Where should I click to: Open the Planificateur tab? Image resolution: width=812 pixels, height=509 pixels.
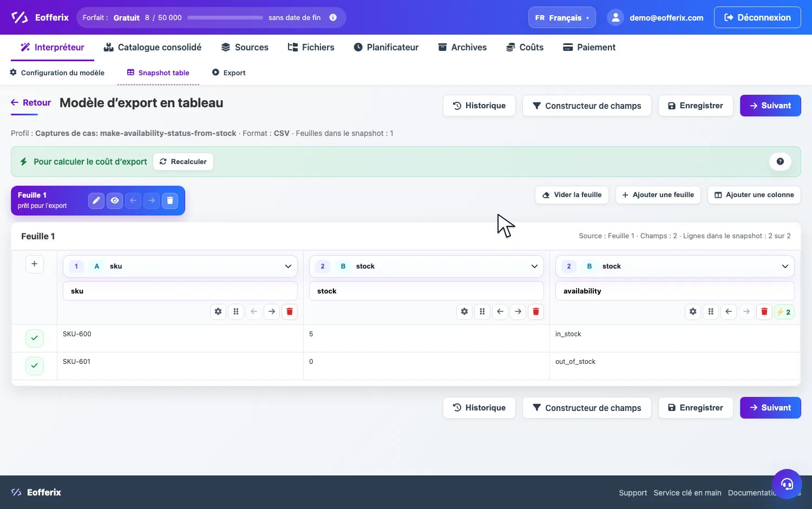pos(386,47)
